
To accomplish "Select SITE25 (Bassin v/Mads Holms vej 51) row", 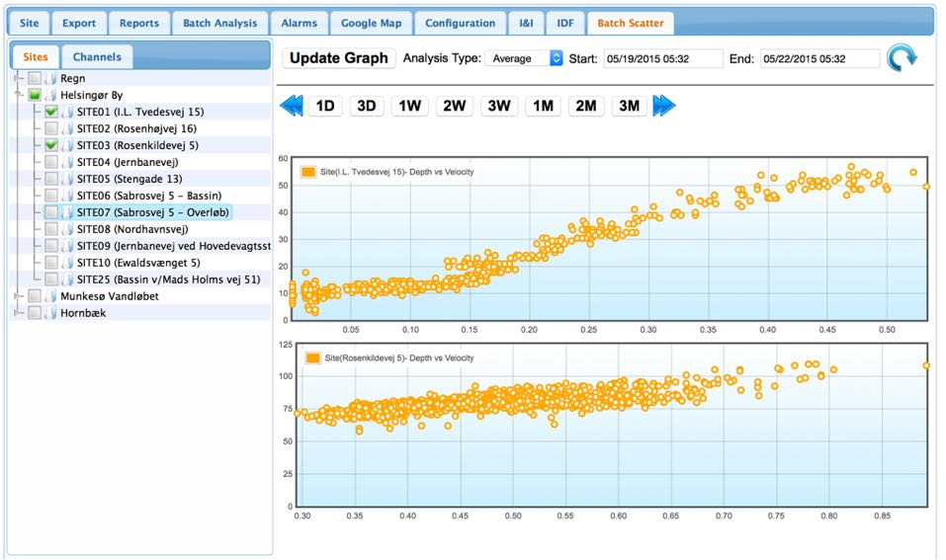I will 140,280.
